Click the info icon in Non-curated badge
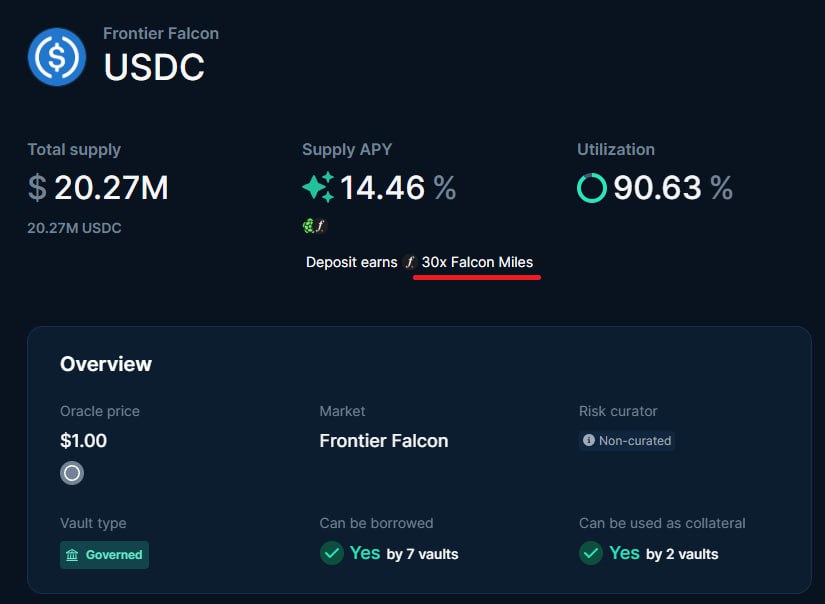825x604 pixels. point(589,440)
